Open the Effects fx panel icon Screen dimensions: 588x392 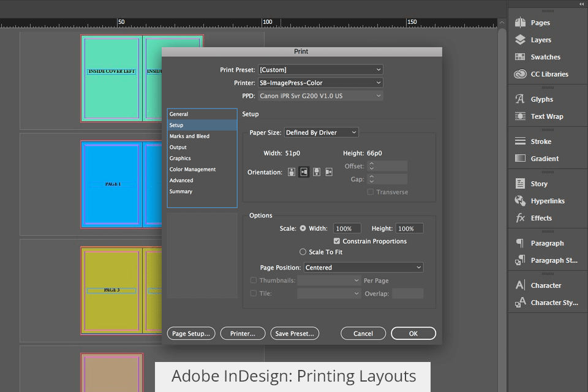520,218
